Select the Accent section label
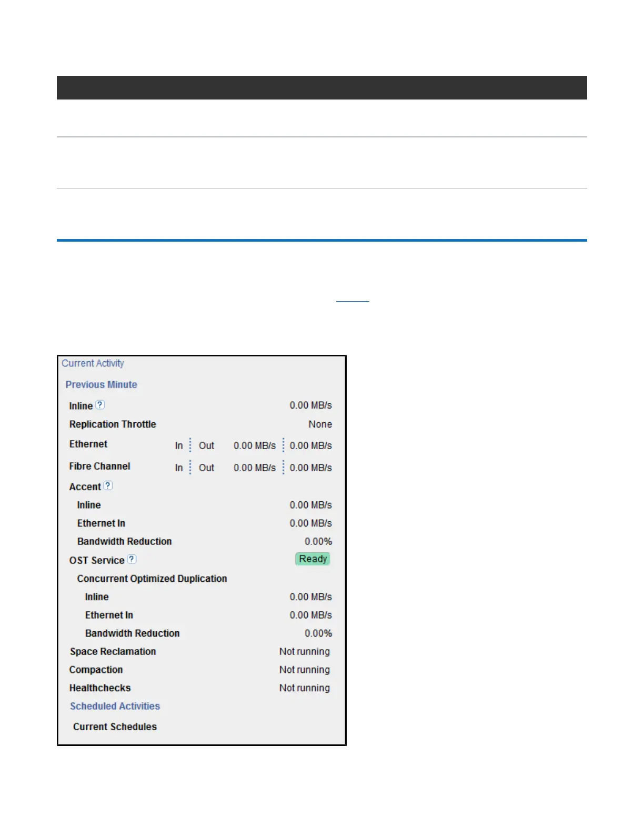644x834 pixels. (85, 487)
